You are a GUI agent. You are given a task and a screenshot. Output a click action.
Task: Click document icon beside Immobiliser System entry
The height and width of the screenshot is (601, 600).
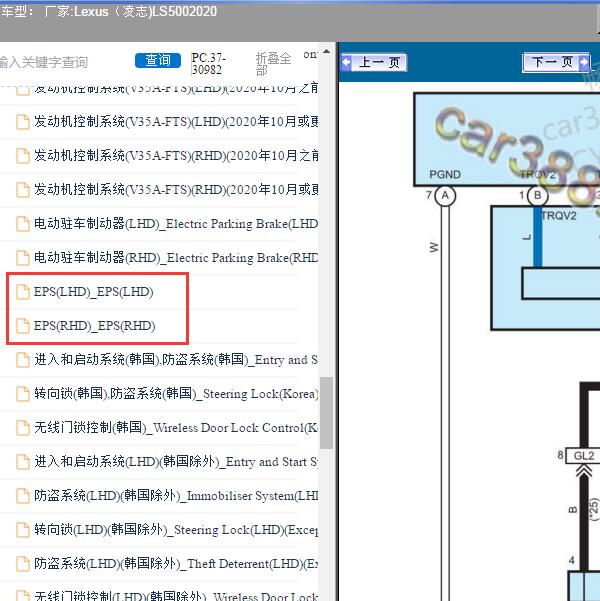click(23, 496)
